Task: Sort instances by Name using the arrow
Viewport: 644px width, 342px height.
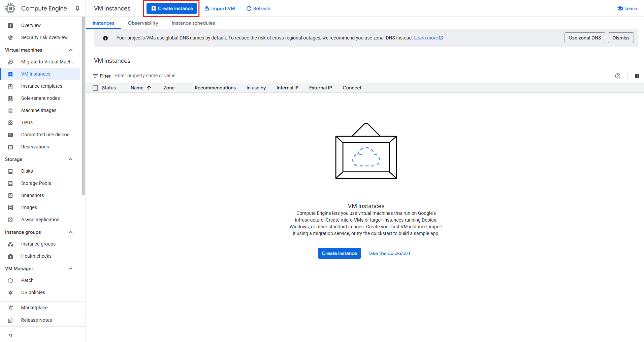Action: [149, 87]
